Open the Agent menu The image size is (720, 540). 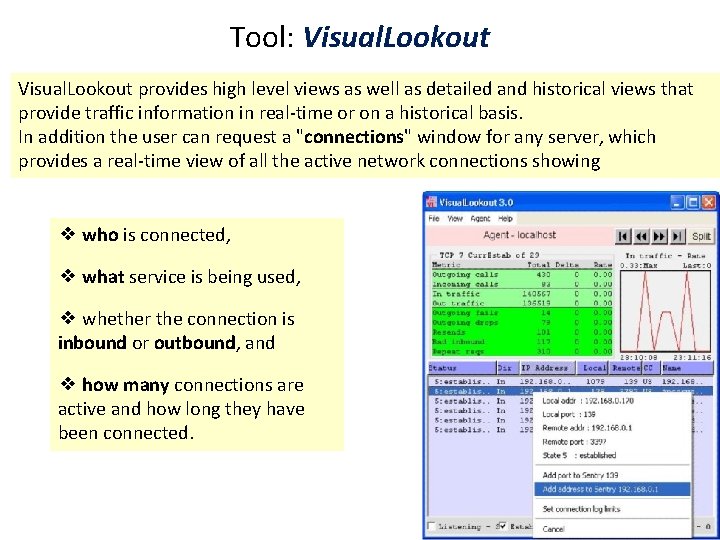480,219
